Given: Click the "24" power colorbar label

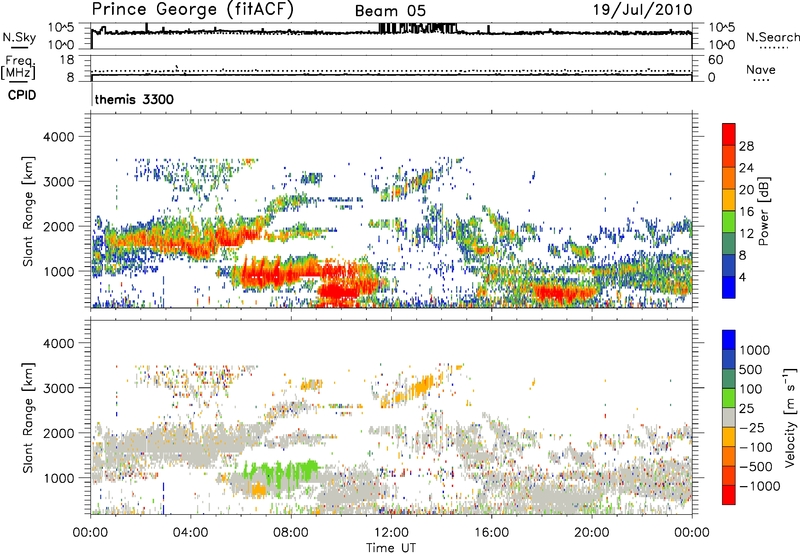Looking at the screenshot, I should [746, 168].
